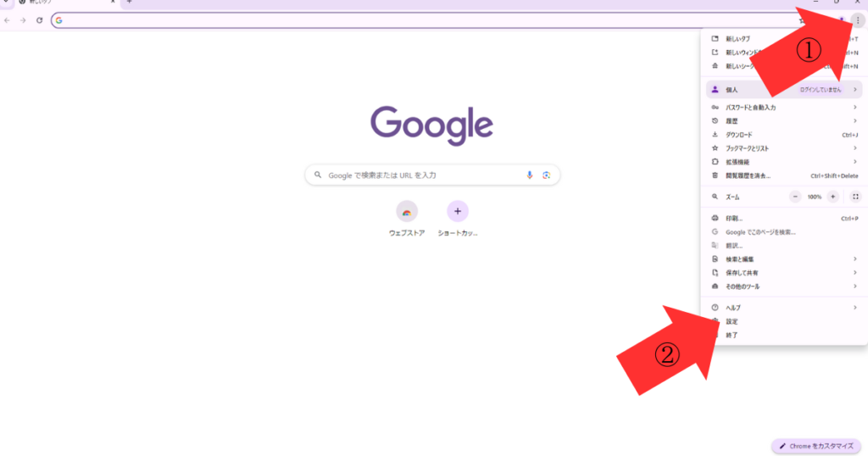
Task: Click the magnifier icon in search box
Action: pyautogui.click(x=318, y=175)
